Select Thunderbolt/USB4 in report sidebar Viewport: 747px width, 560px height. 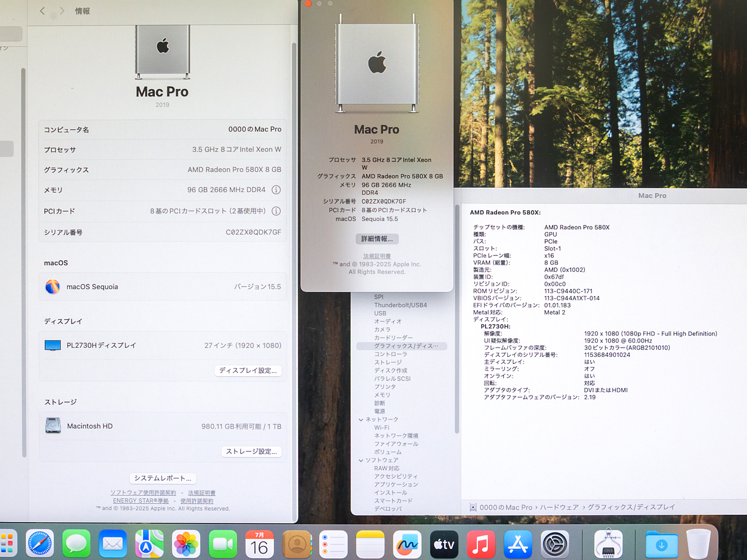[400, 305]
